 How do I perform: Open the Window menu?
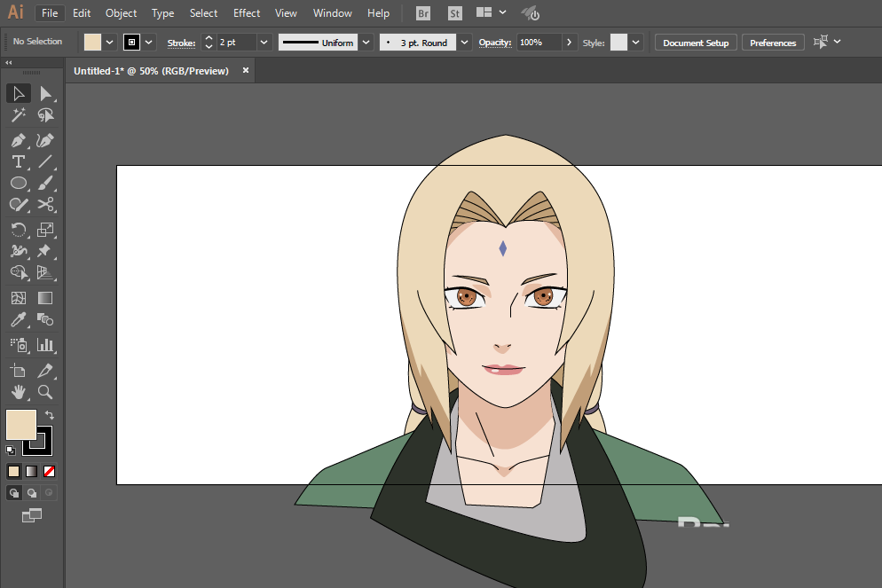pyautogui.click(x=333, y=13)
